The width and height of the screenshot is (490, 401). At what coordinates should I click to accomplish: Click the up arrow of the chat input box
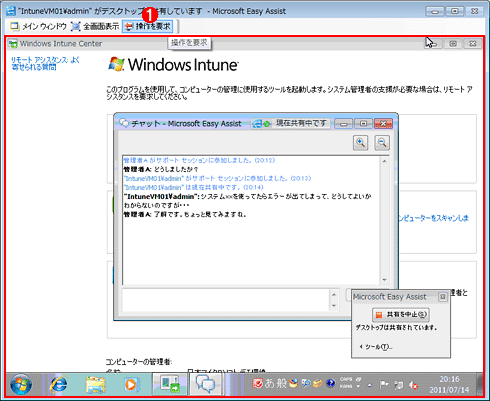[334, 295]
